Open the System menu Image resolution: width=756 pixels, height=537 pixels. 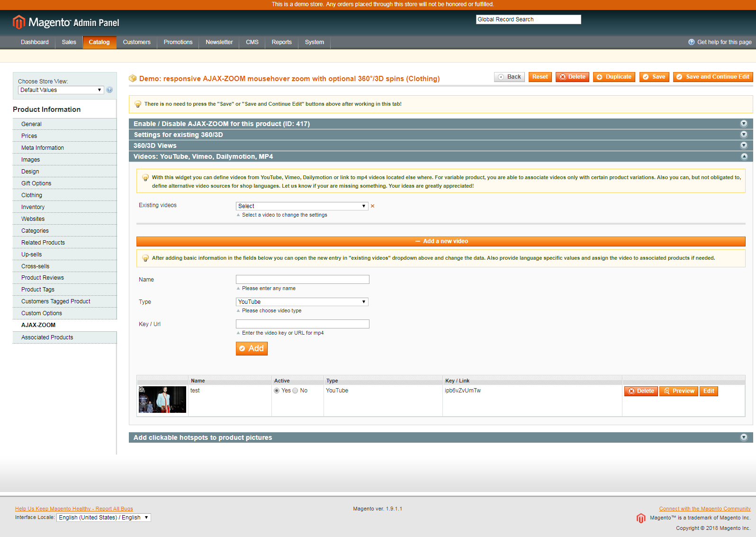(315, 42)
